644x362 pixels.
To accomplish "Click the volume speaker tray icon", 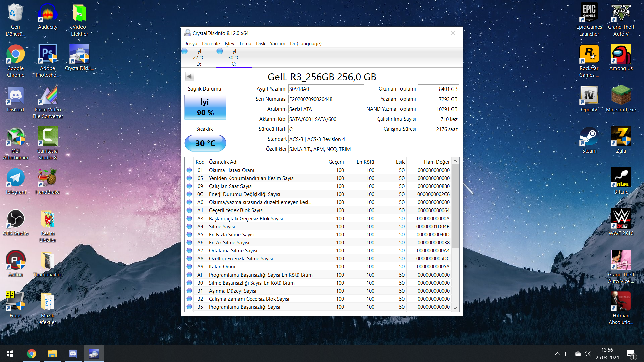I will coord(587,354).
